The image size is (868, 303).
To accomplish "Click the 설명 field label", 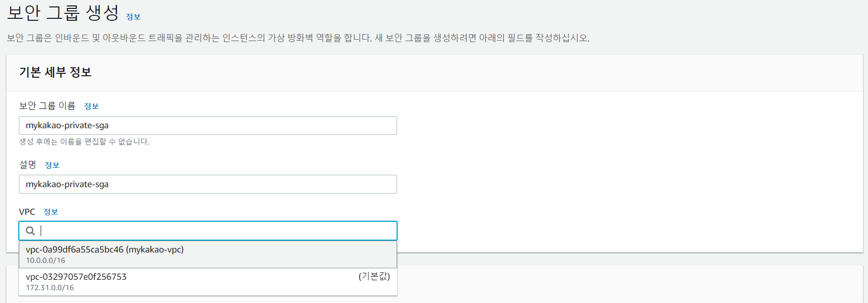I will click(x=28, y=164).
